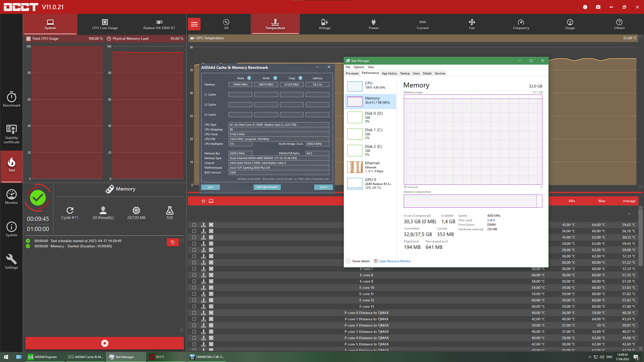Screen dimensions: 644x362
Task: Switch to the Voltage sensor tab
Action: tap(325, 24)
